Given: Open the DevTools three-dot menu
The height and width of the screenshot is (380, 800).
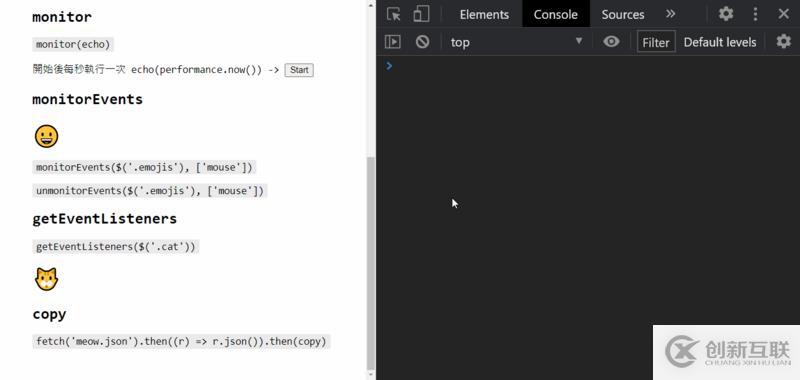Looking at the screenshot, I should click(x=755, y=14).
